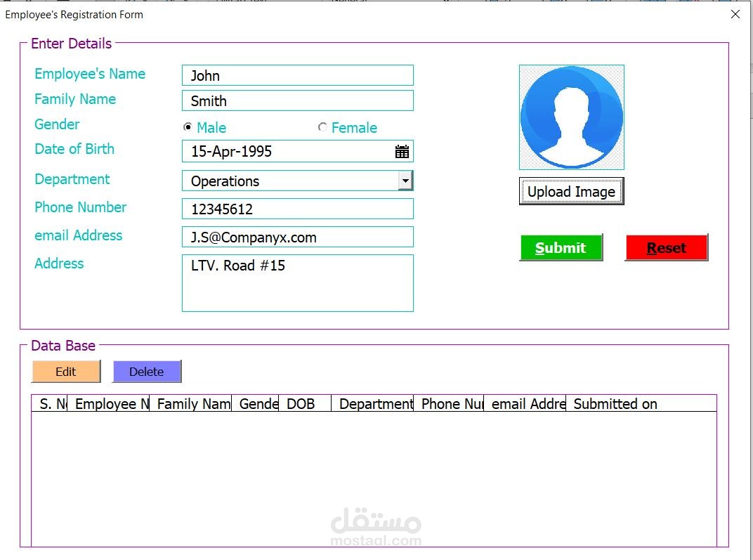Click the Delete button in Data Base
This screenshot has height=560, width=753.
147,372
